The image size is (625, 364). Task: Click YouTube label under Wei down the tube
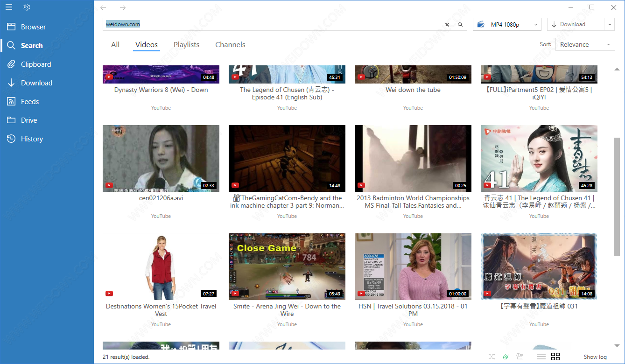pyautogui.click(x=413, y=108)
